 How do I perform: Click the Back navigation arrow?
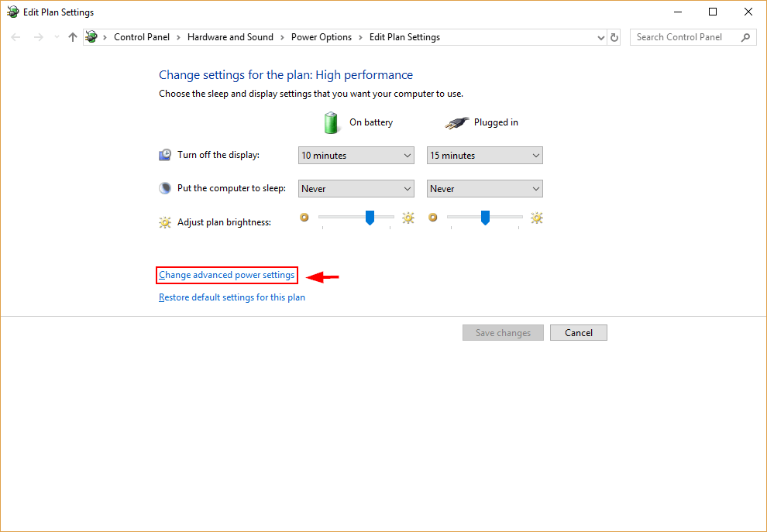(x=15, y=37)
